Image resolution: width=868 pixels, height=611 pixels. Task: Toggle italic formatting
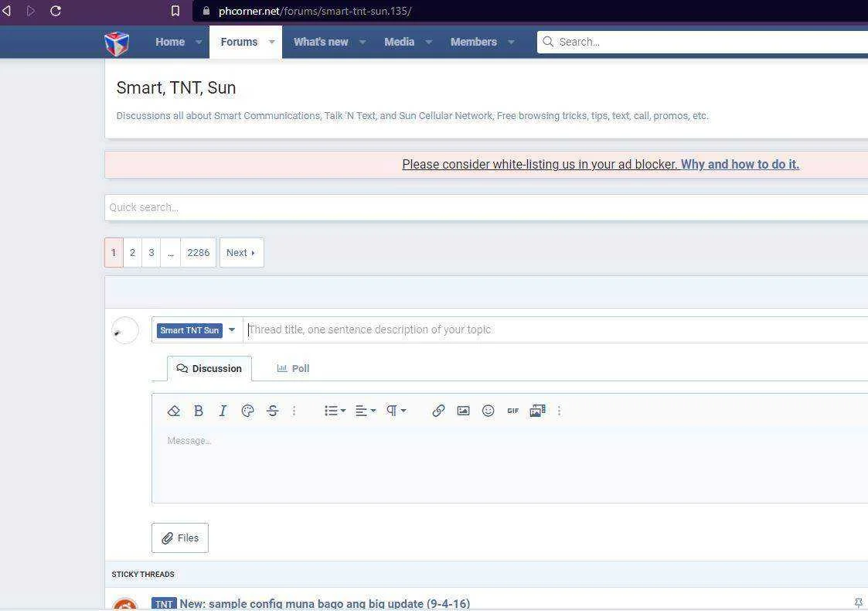click(x=223, y=411)
